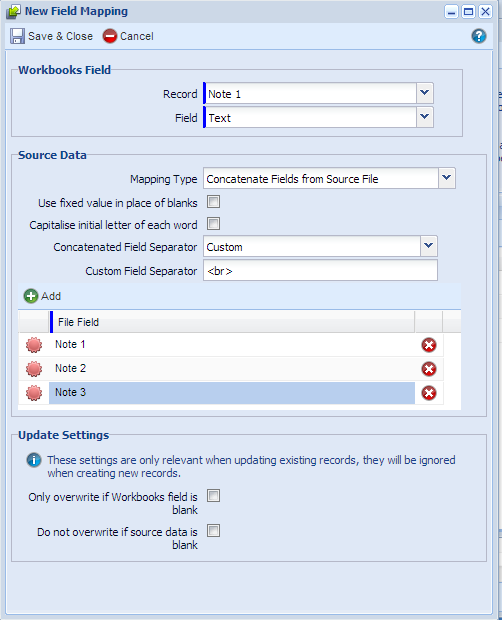Screen dimensions: 502x620
Task: Click the red gear icon beside Note 3
Action: point(34,393)
